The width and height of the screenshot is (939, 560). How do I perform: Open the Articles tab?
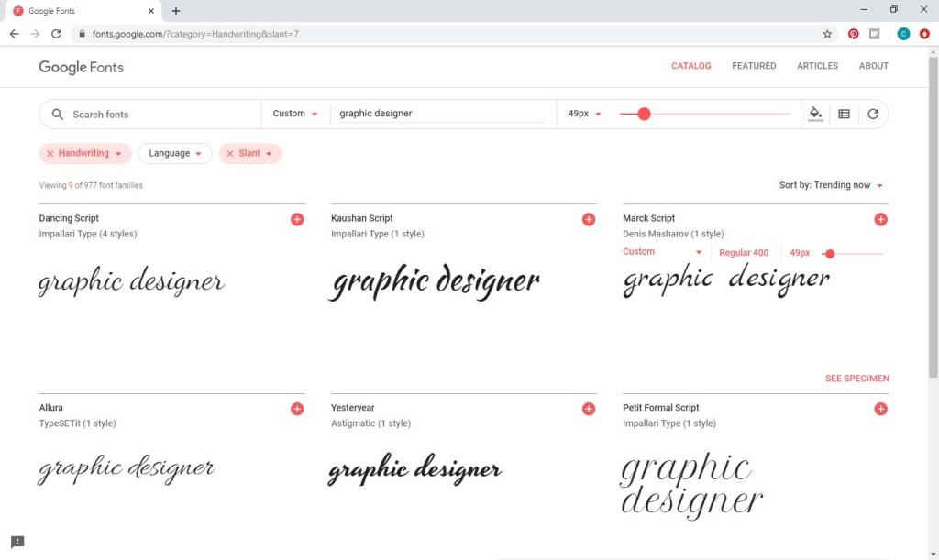(x=817, y=66)
